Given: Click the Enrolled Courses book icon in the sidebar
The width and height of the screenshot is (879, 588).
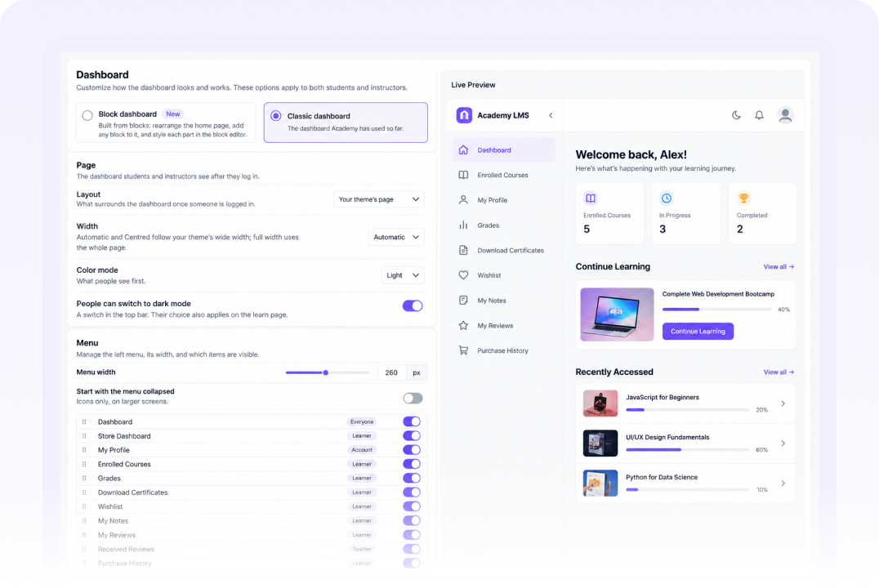Looking at the screenshot, I should click(463, 175).
